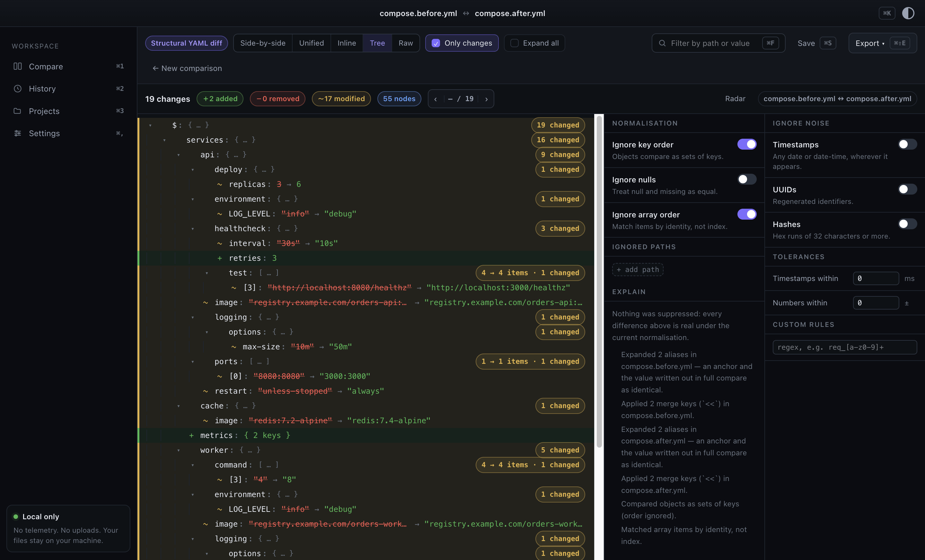Focus the Filter by path or value field
Image resolution: width=925 pixels, height=560 pixels.
pyautogui.click(x=718, y=43)
